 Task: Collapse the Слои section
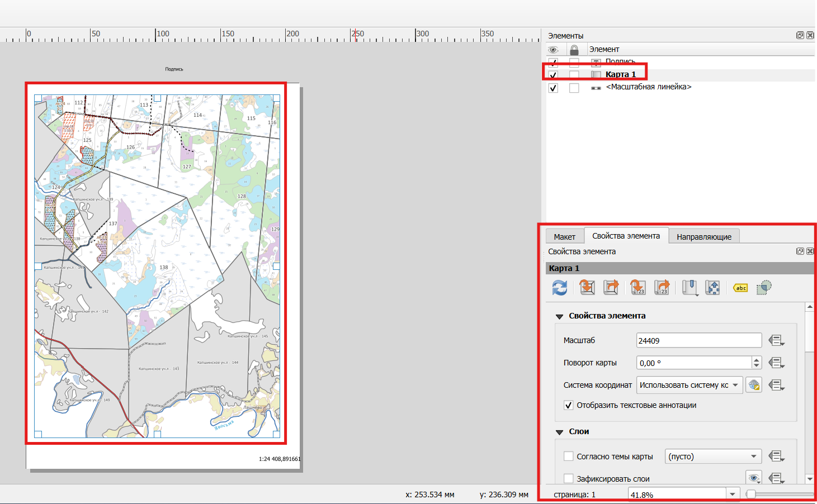(x=559, y=432)
